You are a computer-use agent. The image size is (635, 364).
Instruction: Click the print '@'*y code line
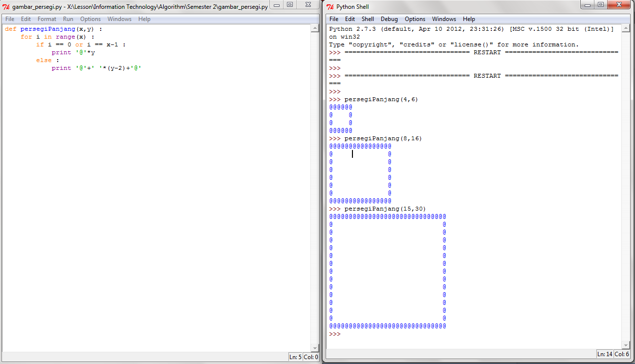pyautogui.click(x=73, y=52)
